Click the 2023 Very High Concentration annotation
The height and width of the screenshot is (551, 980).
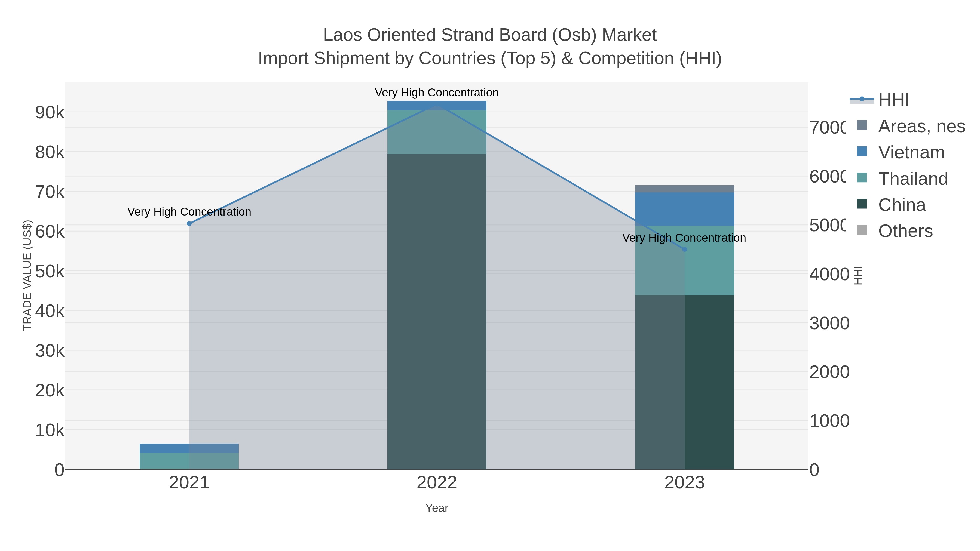(x=684, y=238)
